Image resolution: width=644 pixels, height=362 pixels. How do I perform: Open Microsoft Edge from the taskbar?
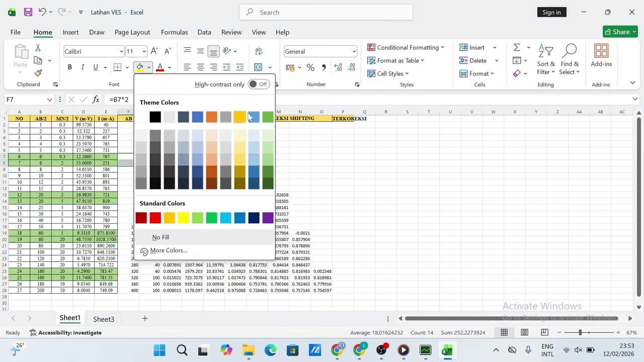270,350
